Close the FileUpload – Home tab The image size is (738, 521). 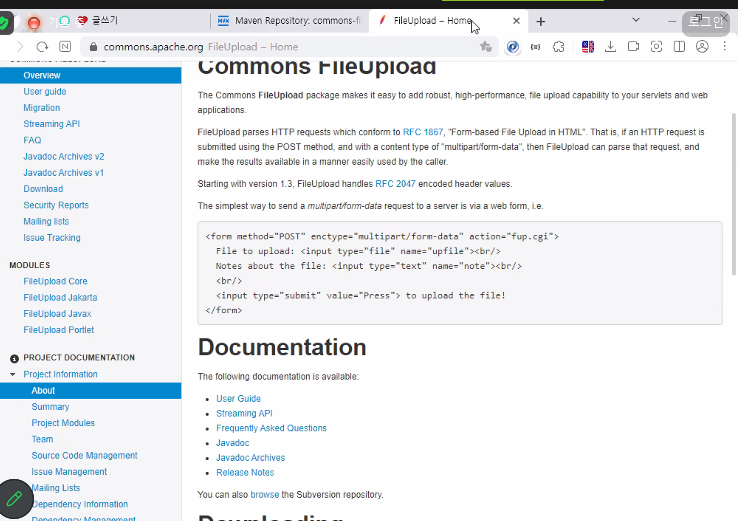click(516, 21)
